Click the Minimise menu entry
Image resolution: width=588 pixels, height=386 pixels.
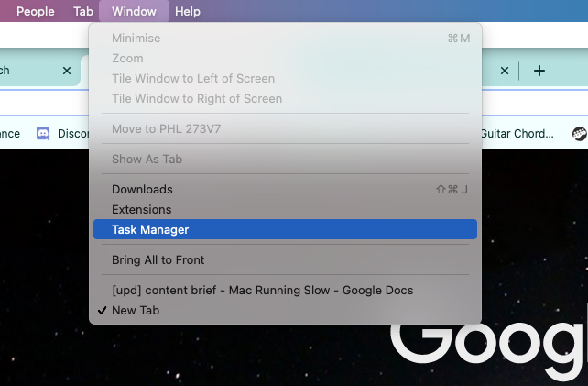[285, 39]
